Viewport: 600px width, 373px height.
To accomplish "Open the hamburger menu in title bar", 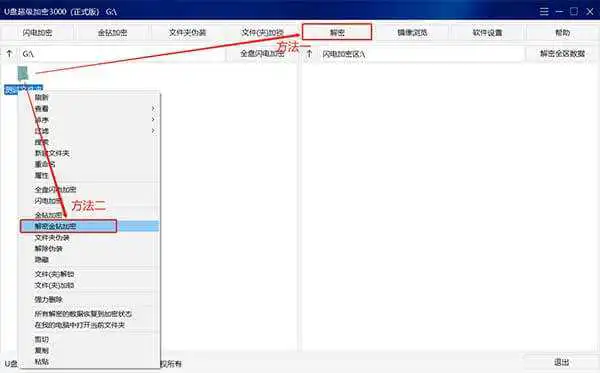I will pyautogui.click(x=544, y=11).
